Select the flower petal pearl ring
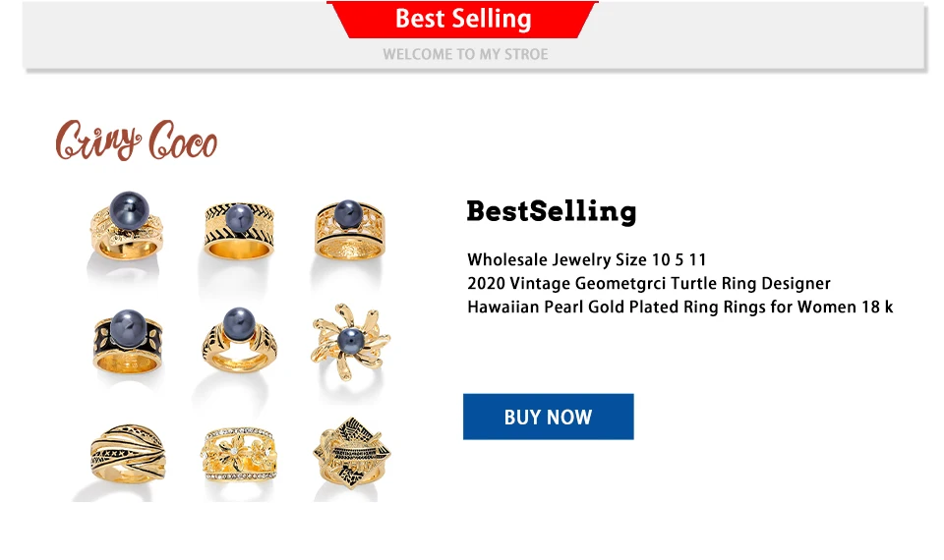 pyautogui.click(x=350, y=342)
